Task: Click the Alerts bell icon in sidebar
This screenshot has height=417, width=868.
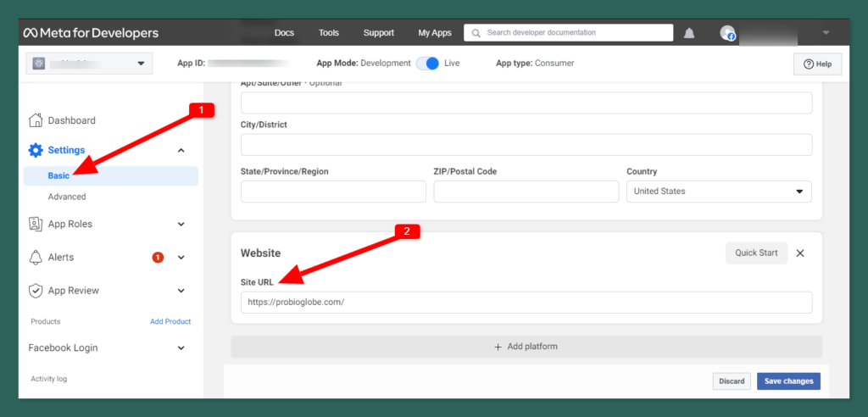Action: [x=36, y=257]
